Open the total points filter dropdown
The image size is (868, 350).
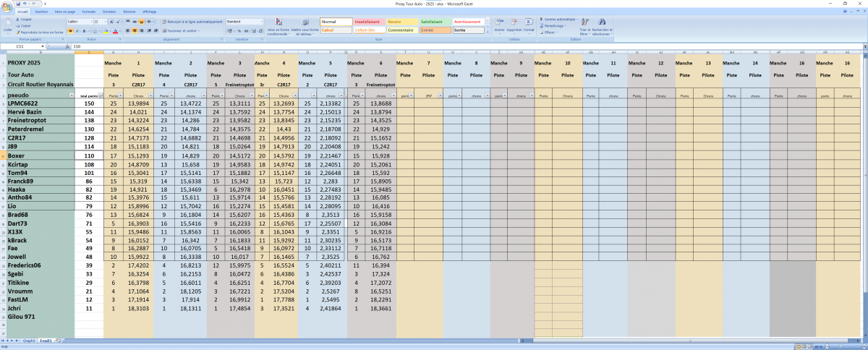point(100,95)
